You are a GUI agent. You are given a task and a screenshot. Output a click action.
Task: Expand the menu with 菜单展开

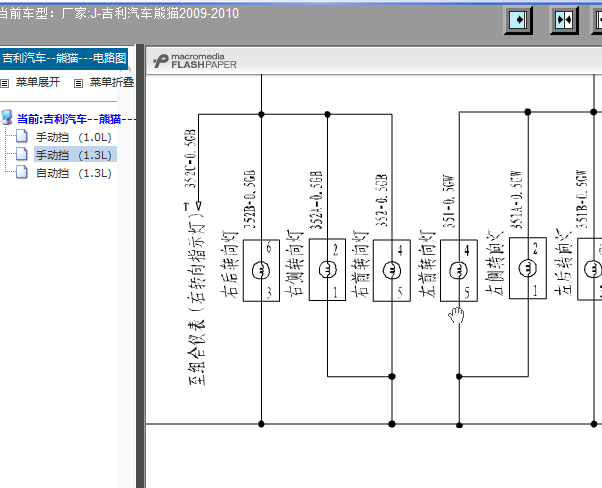(x=38, y=82)
